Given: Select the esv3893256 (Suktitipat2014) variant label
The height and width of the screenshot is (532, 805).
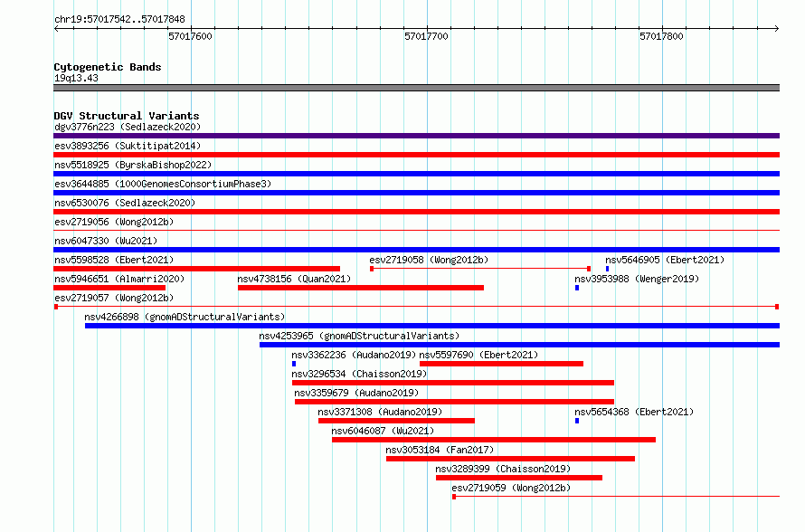Looking at the screenshot, I should coord(128,146).
